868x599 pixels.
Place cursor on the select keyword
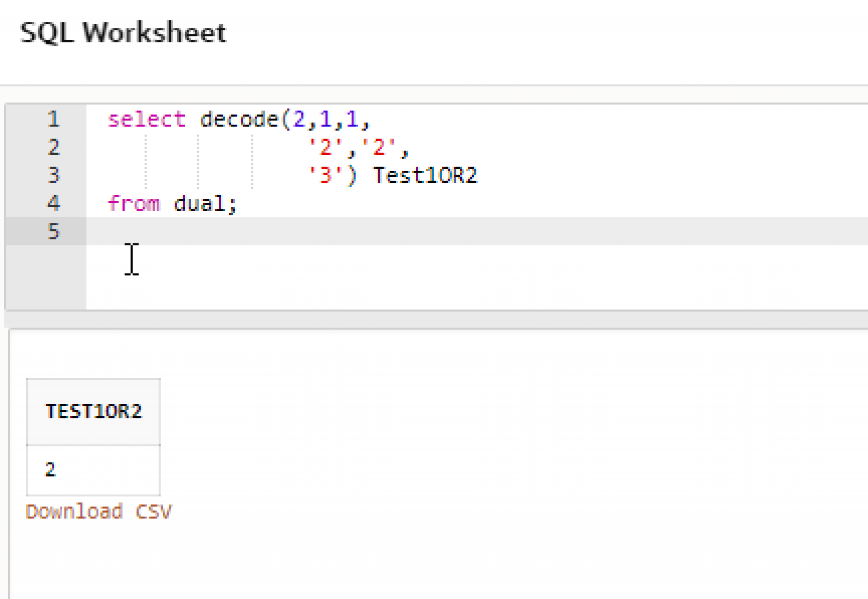(147, 119)
